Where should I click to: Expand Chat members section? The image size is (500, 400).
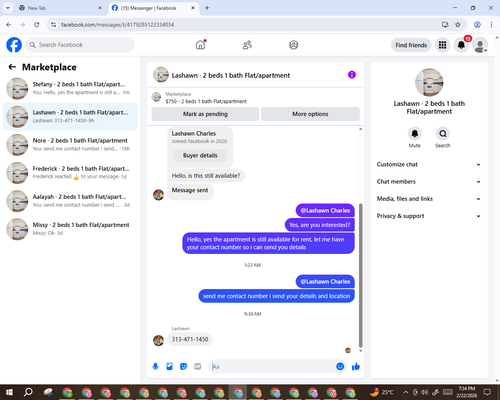click(429, 182)
